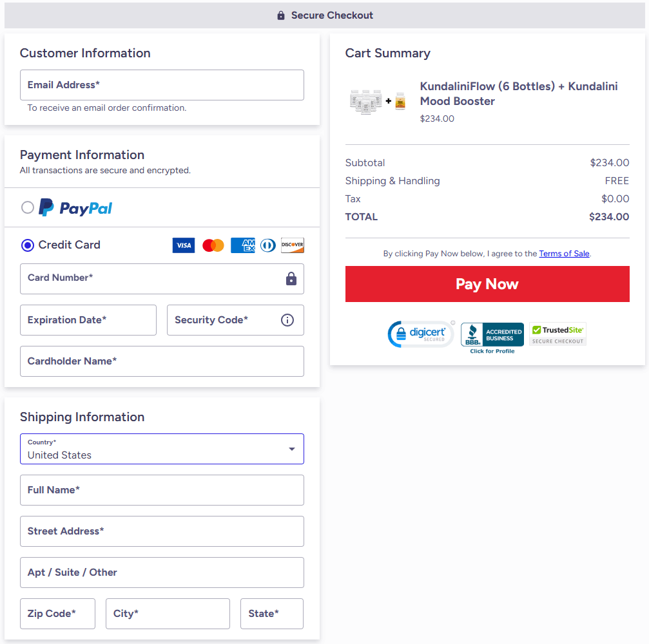This screenshot has height=644, width=649.
Task: Click the State field
Action: [x=271, y=614]
